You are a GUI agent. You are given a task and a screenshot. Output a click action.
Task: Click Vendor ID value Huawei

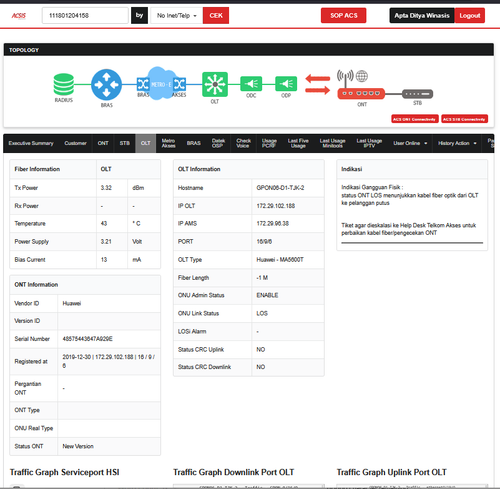tap(72, 303)
